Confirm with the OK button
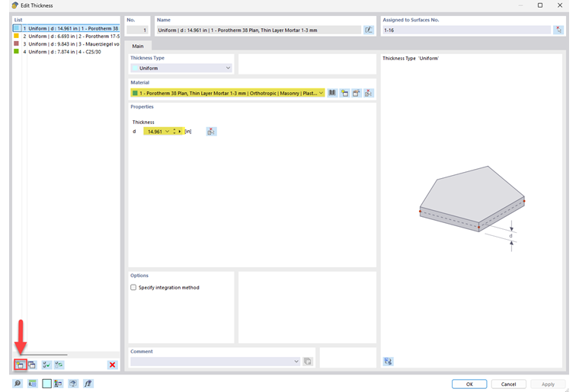 coord(469,384)
